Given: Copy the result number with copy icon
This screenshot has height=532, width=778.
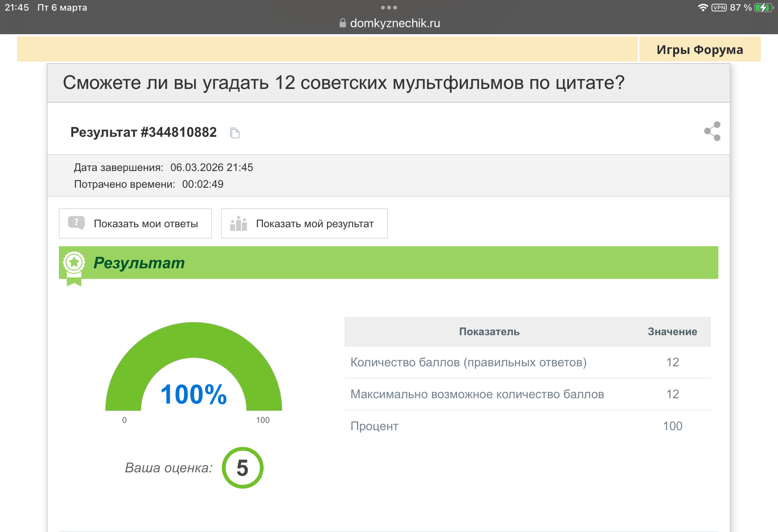Looking at the screenshot, I should click(x=235, y=133).
